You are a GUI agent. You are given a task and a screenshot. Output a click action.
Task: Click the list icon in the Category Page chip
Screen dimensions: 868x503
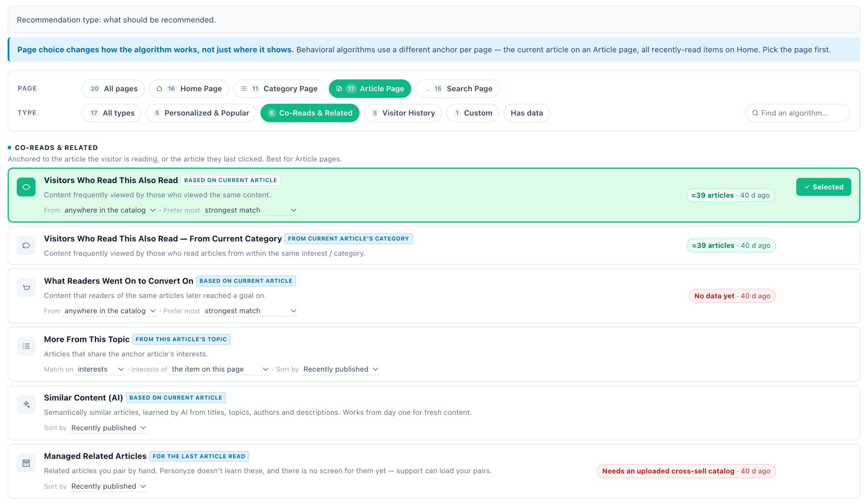pos(243,89)
